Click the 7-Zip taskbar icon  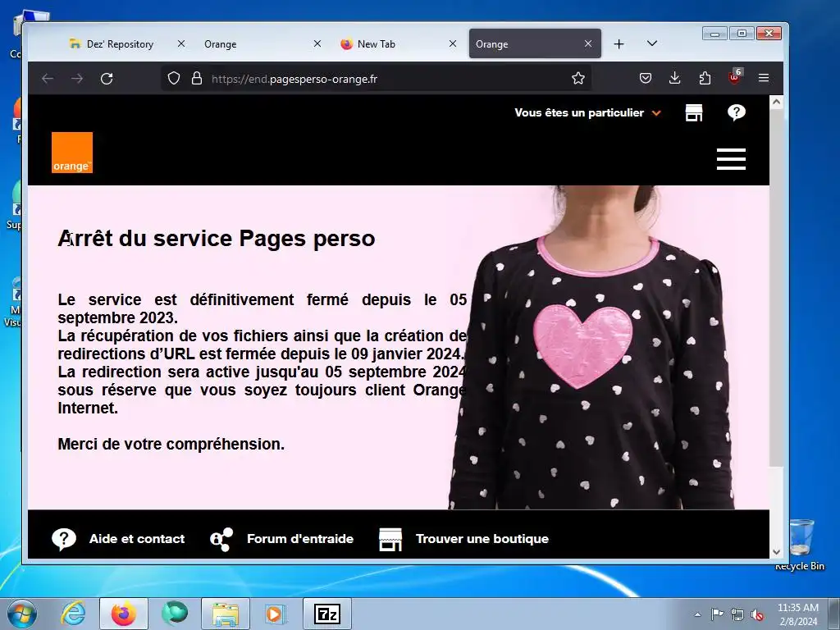pyautogui.click(x=327, y=614)
